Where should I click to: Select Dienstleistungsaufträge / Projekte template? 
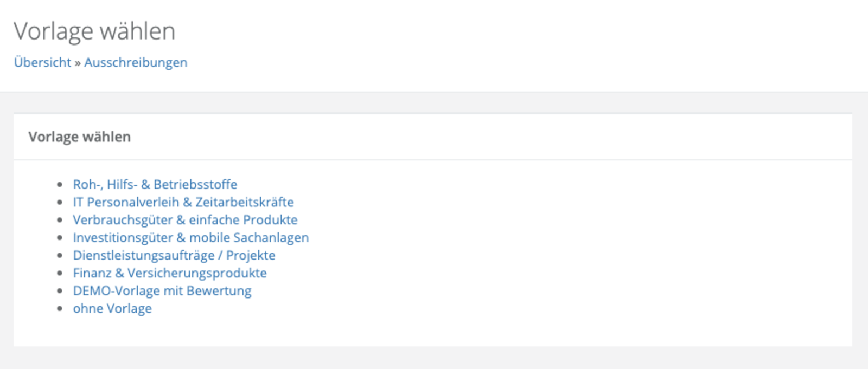coord(174,255)
